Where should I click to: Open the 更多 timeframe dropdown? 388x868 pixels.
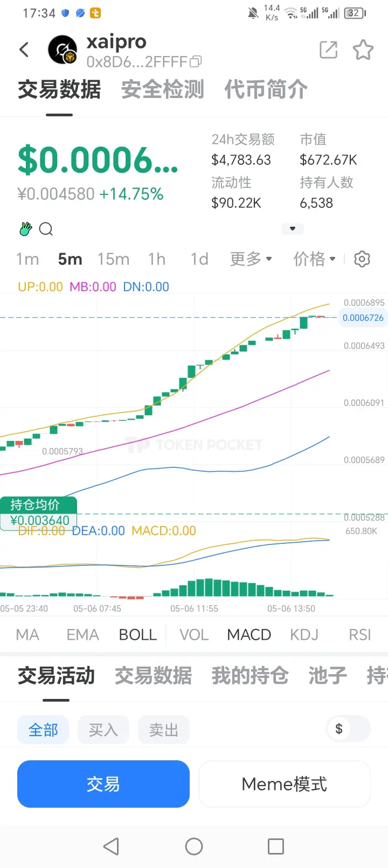[251, 259]
